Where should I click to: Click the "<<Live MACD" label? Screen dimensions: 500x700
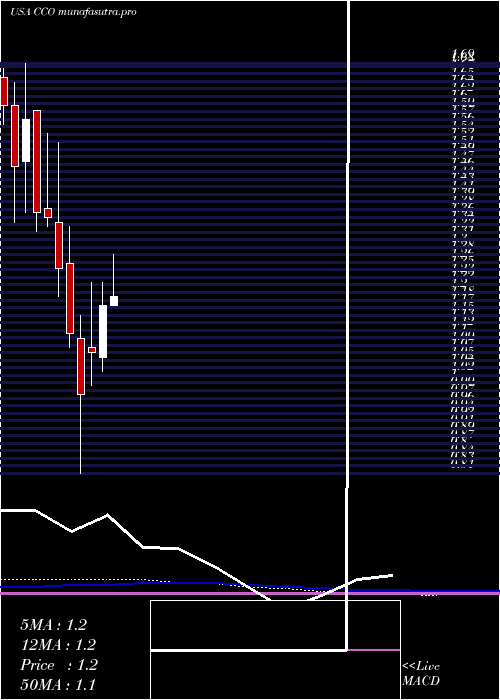(x=421, y=674)
